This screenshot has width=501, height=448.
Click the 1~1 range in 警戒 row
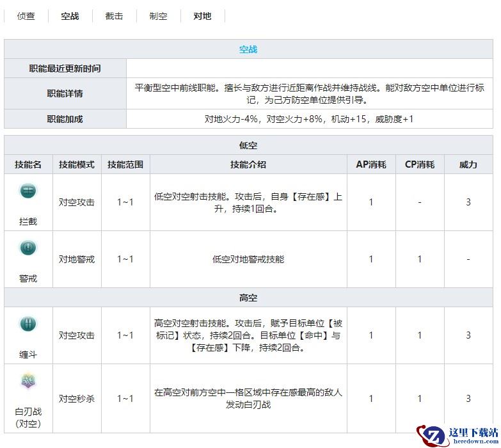[x=125, y=259]
